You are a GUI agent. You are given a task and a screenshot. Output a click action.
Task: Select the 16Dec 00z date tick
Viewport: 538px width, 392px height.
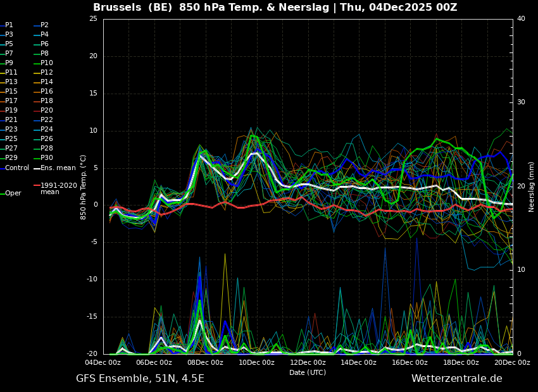click(410, 363)
